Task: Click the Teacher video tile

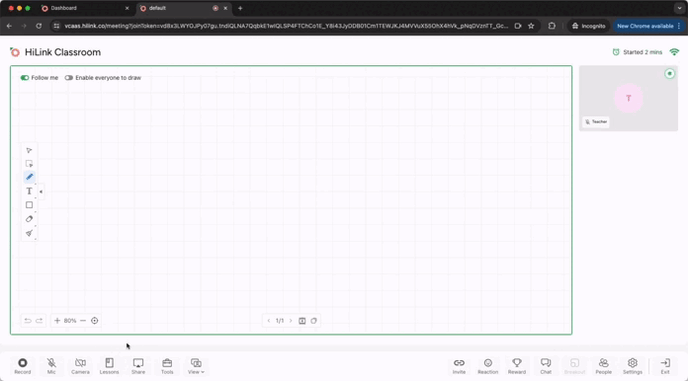Action: (628, 98)
